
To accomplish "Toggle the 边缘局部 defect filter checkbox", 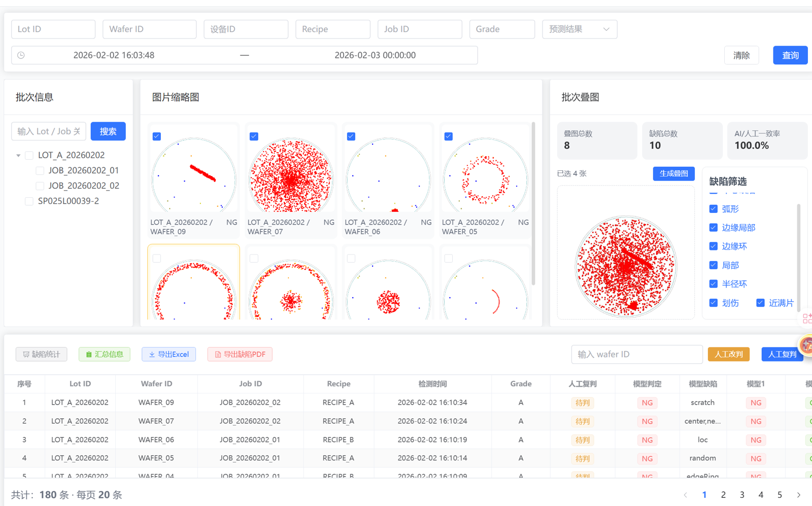I will pyautogui.click(x=713, y=228).
